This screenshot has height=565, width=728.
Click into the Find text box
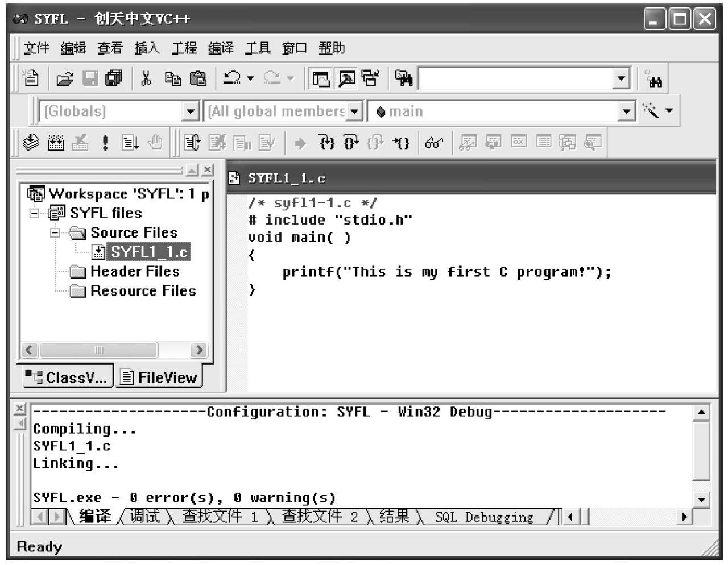coord(516,78)
